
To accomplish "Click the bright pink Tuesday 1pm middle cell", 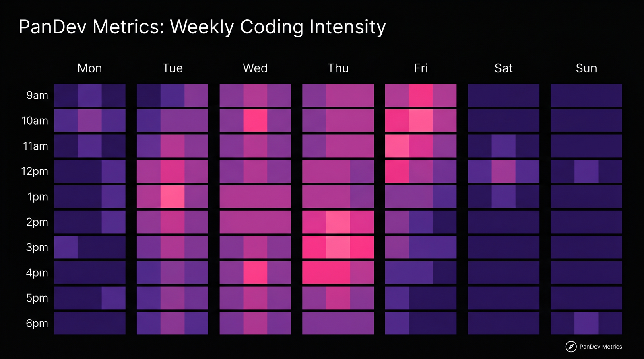I will 173,197.
